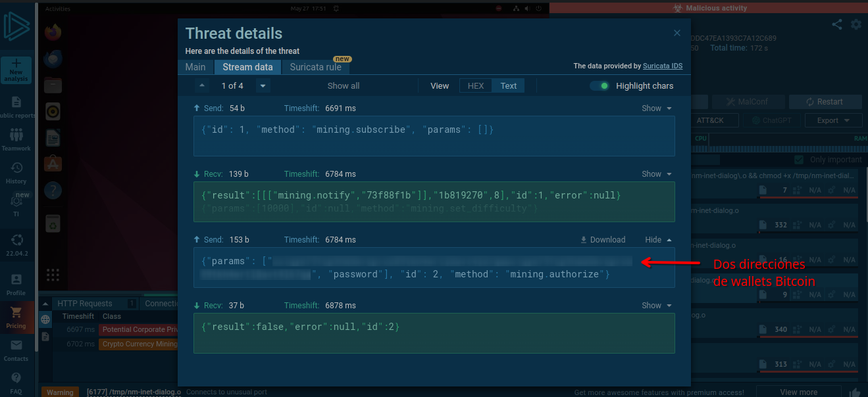
Task: Click the mining.subscribe packet content
Action: click(434, 136)
